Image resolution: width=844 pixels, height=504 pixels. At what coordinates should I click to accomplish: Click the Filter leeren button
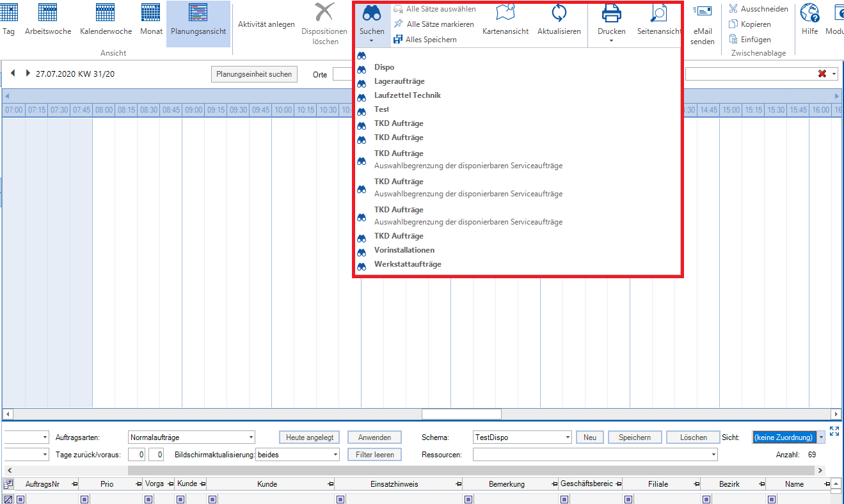point(374,455)
